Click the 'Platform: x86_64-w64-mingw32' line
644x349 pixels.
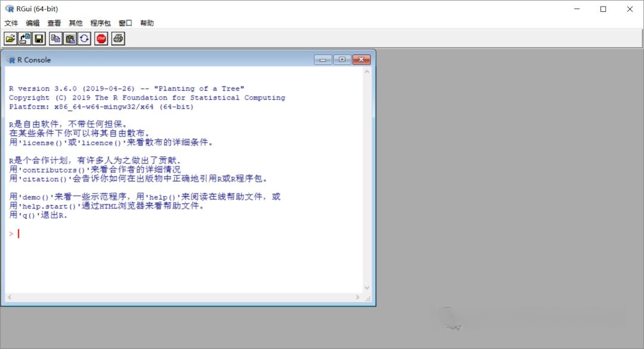click(101, 106)
